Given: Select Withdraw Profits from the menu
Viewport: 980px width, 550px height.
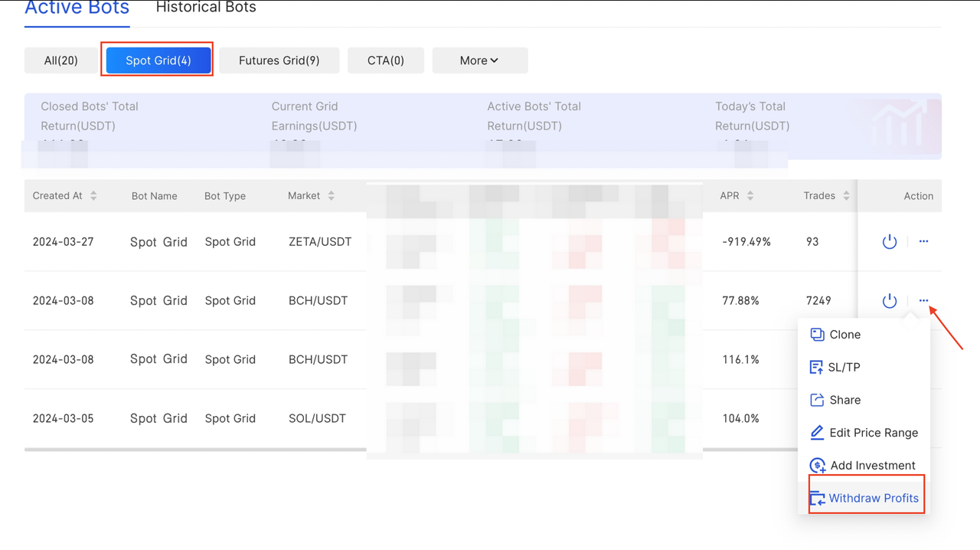Looking at the screenshot, I should pos(873,498).
